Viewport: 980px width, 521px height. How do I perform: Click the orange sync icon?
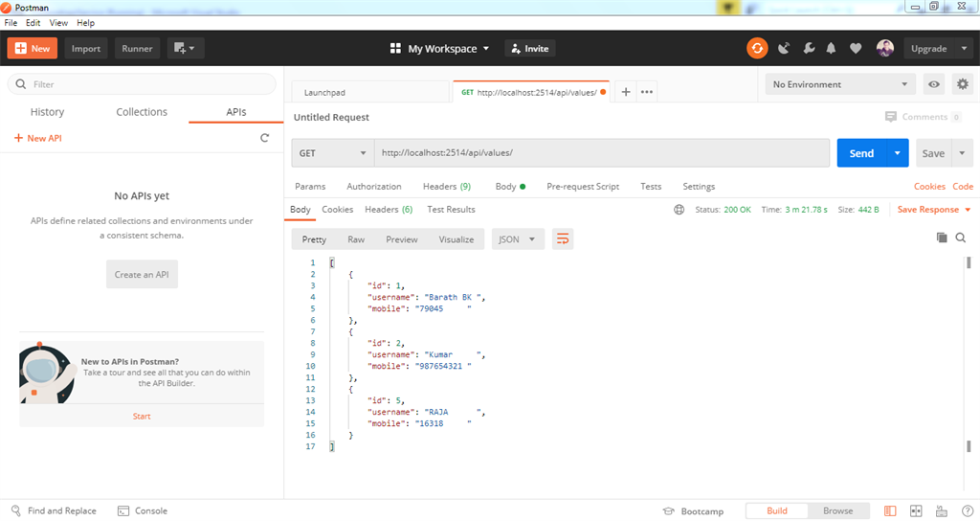click(757, 49)
